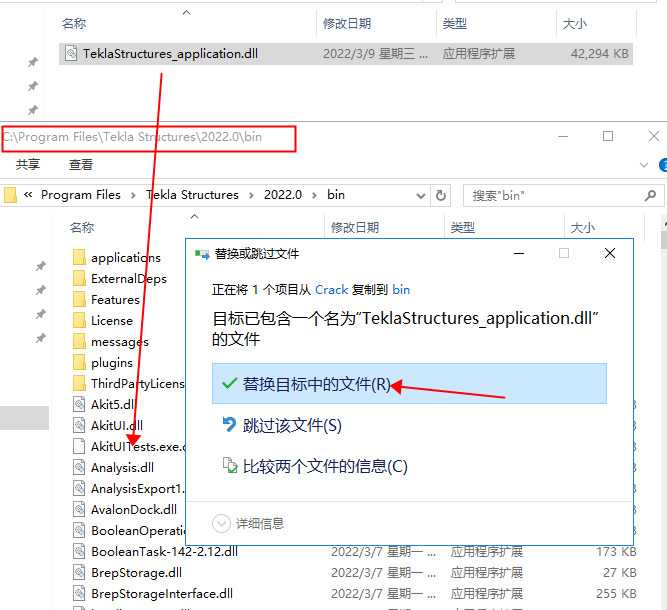Click the Akit5.dll file icon
Image resolution: width=667 pixels, height=610 pixels.
tap(79, 404)
